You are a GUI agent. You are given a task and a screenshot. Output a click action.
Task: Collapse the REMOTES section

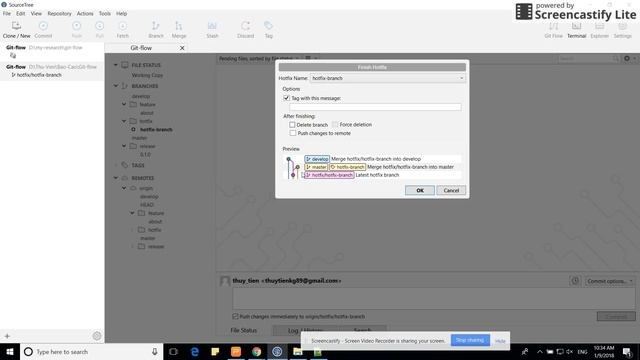[116, 178]
